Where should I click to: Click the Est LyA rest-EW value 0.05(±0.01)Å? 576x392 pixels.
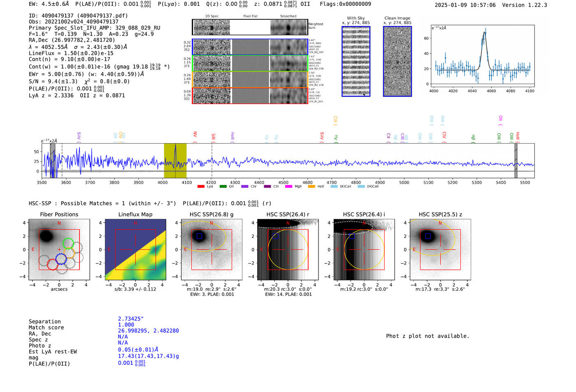(138, 350)
